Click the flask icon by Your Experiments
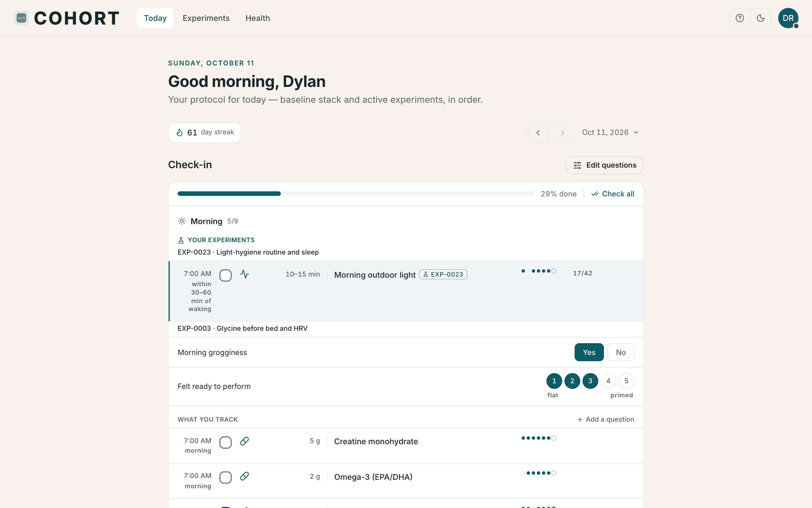Screen dimensions: 812x508 pos(181,240)
